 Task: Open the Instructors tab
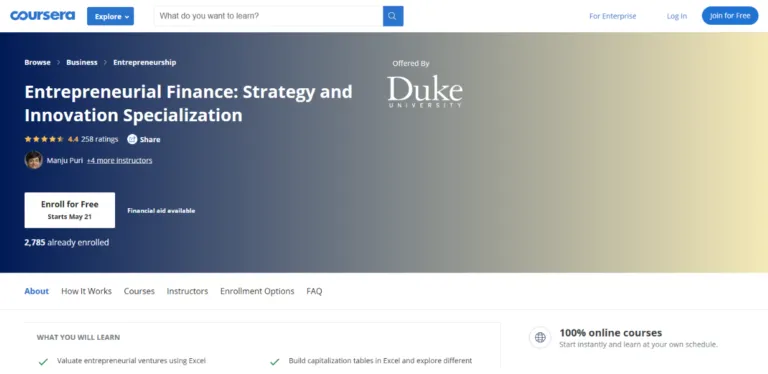pos(187,291)
